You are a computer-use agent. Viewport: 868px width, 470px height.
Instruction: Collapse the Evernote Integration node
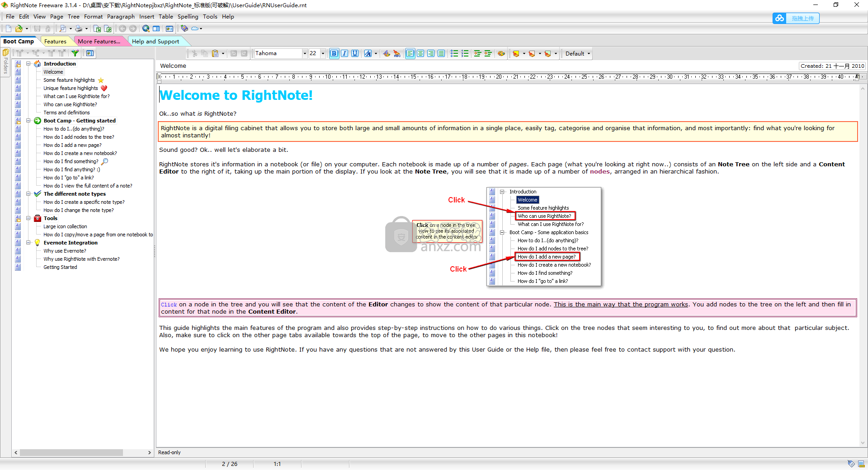(28, 243)
